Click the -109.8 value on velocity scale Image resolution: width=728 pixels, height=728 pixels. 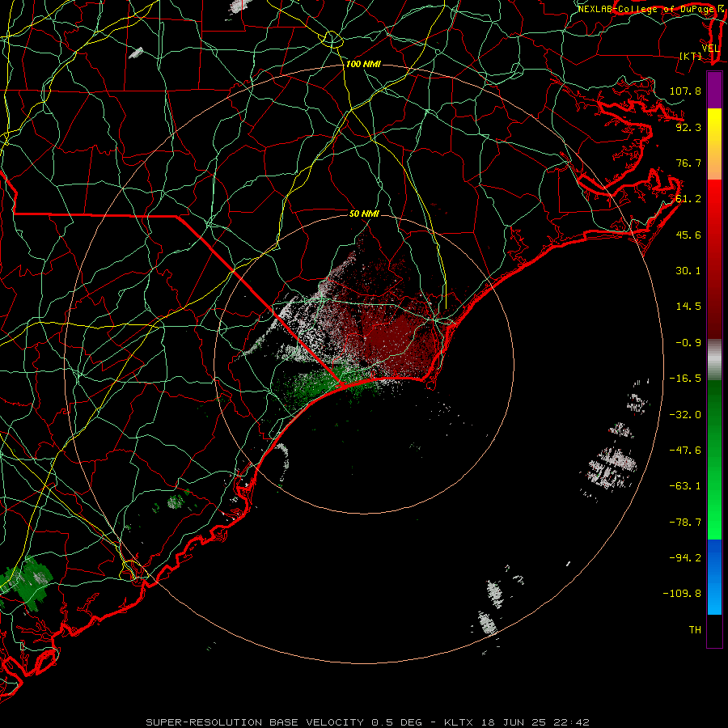point(682,594)
